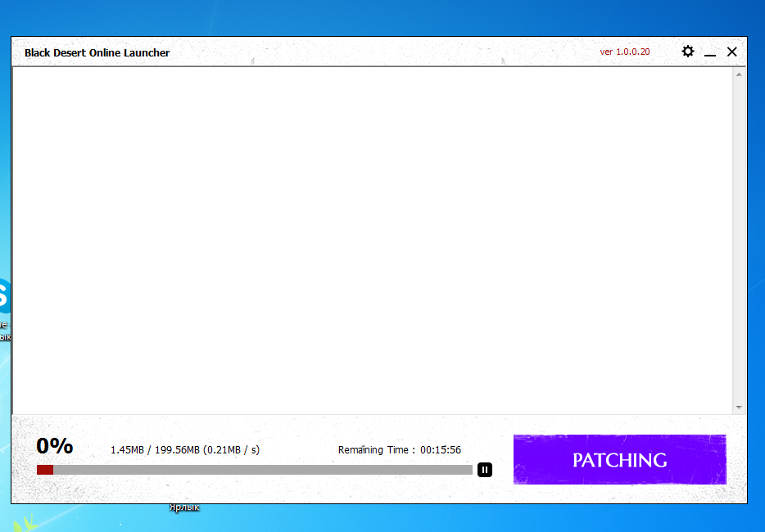Click the purple PATCHING button
Screen dimensions: 765x532
pyautogui.click(x=619, y=459)
